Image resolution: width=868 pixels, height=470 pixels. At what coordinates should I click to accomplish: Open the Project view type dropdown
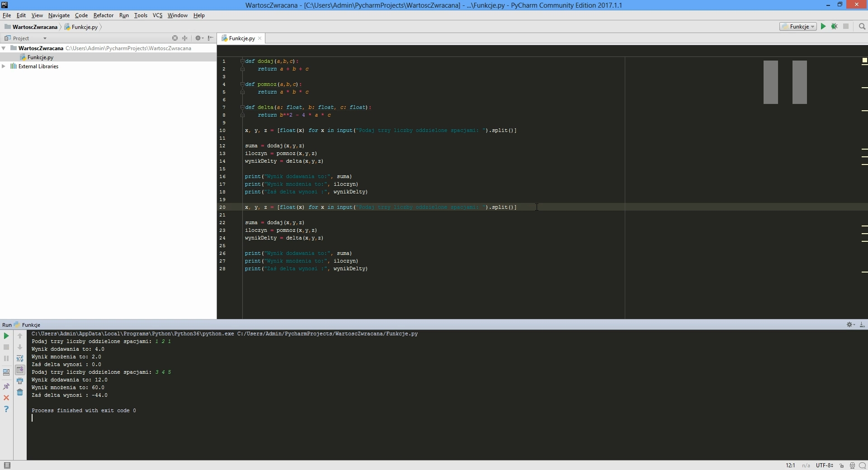(44, 38)
